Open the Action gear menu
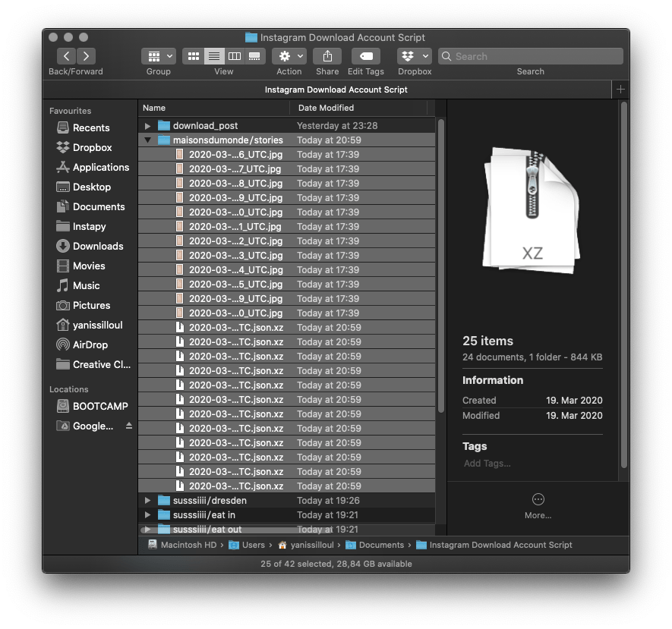This screenshot has width=672, height=629. tap(289, 56)
